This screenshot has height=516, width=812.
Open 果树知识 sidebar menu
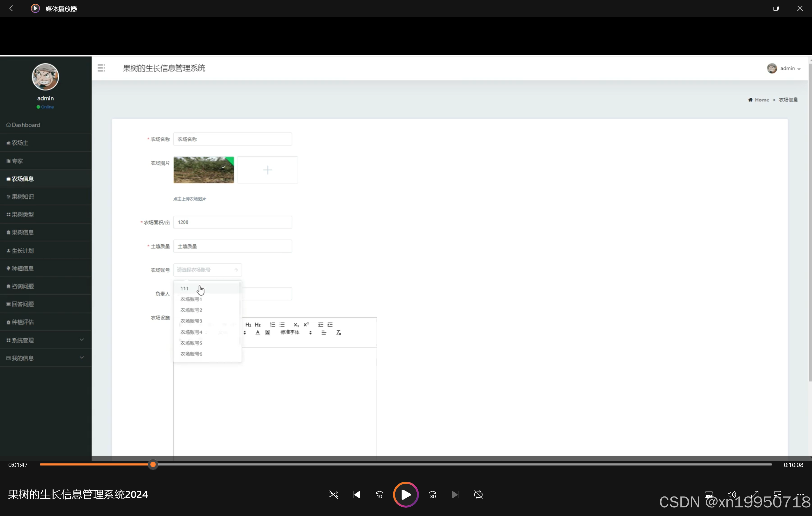pyautogui.click(x=46, y=197)
